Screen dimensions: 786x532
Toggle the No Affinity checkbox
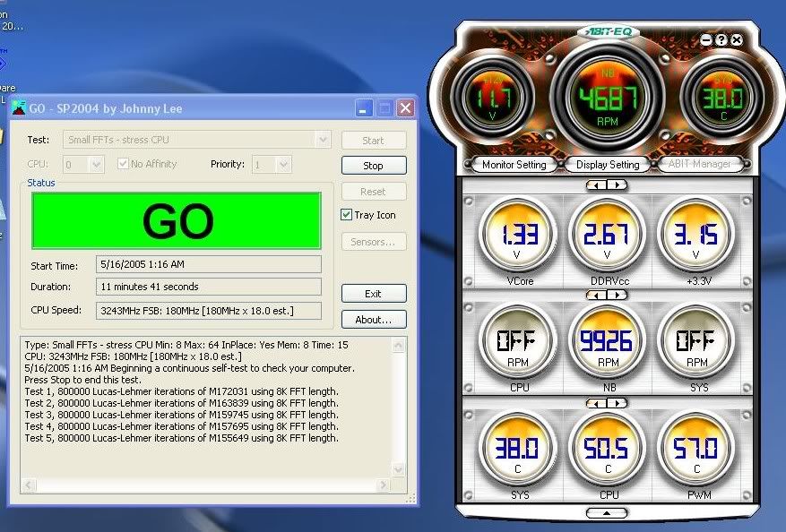[x=124, y=164]
